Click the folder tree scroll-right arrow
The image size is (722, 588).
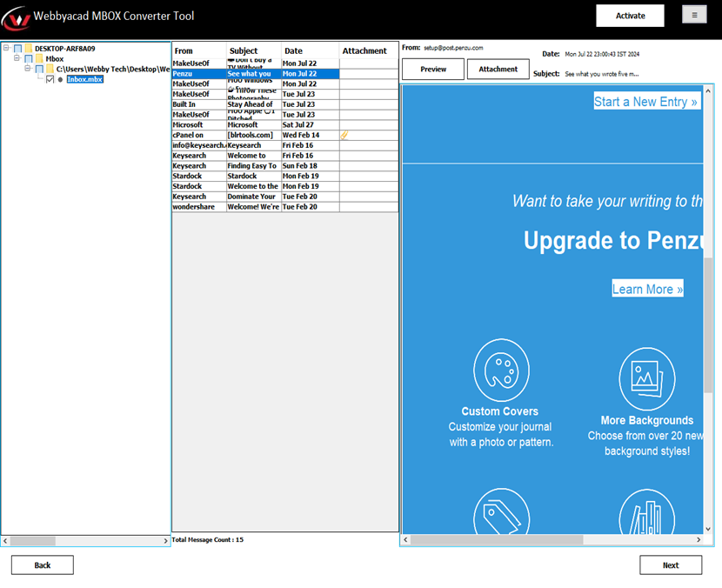166,540
